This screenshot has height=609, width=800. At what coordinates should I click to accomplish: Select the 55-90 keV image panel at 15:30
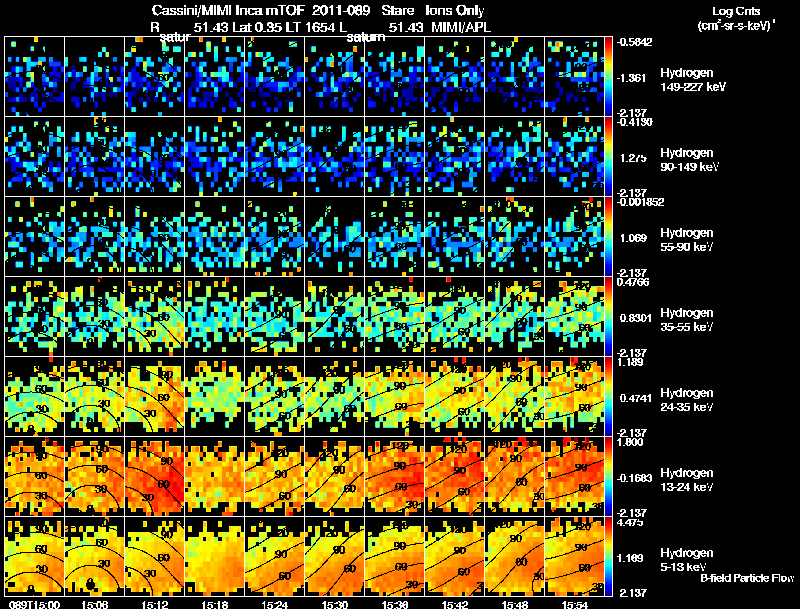pyautogui.click(x=335, y=236)
